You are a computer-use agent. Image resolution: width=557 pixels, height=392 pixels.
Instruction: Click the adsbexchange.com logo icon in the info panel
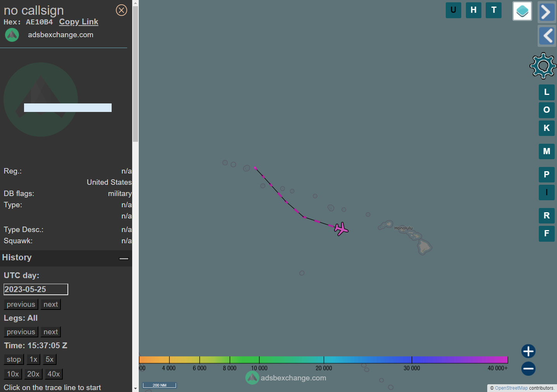coord(12,35)
